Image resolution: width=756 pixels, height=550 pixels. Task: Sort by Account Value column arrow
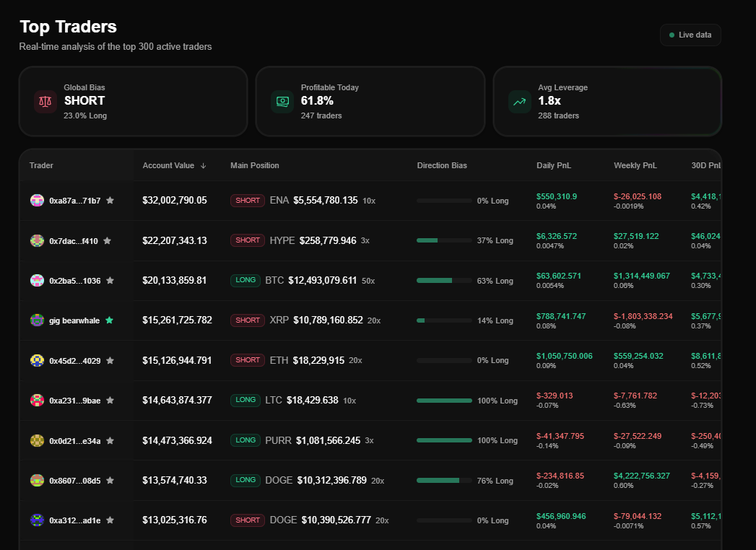tap(203, 165)
